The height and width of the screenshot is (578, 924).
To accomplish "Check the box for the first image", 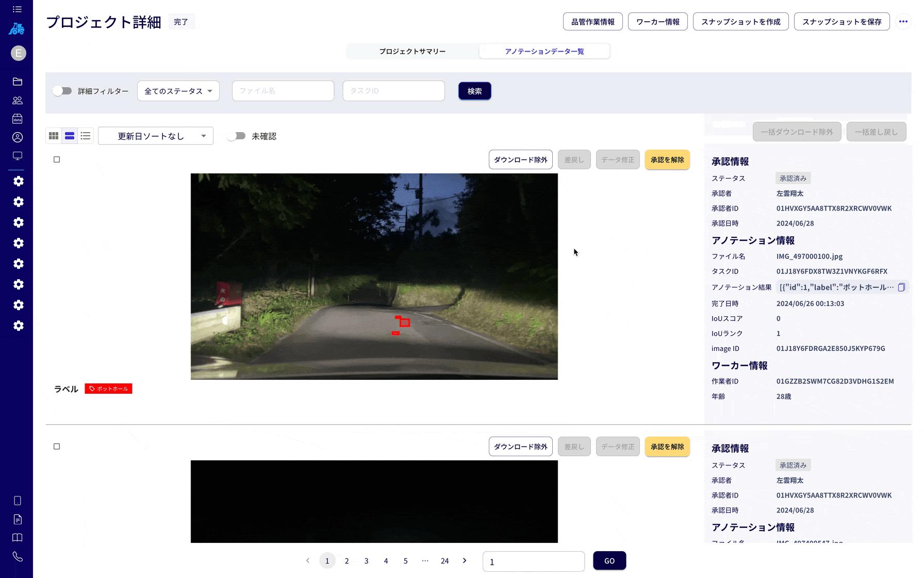I will point(57,159).
